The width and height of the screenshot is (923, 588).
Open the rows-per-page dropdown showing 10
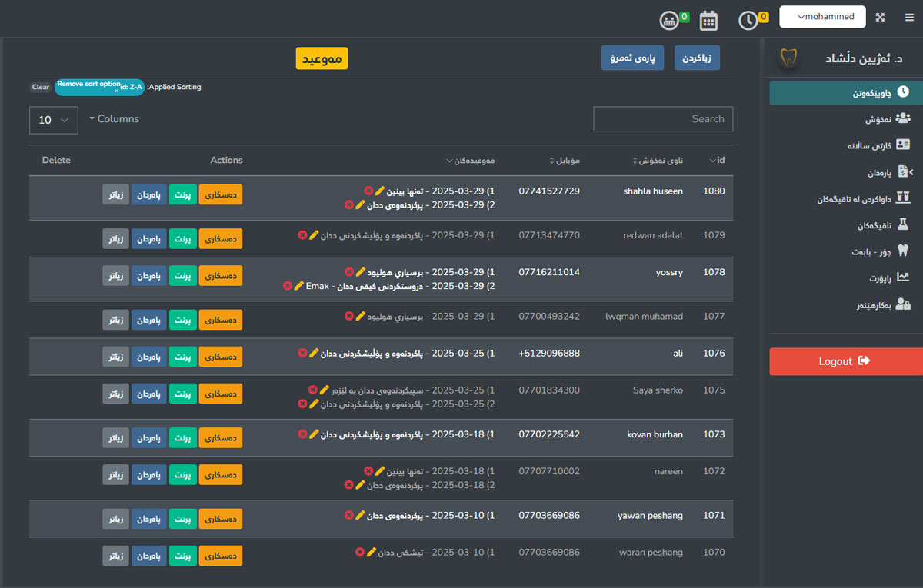point(54,120)
